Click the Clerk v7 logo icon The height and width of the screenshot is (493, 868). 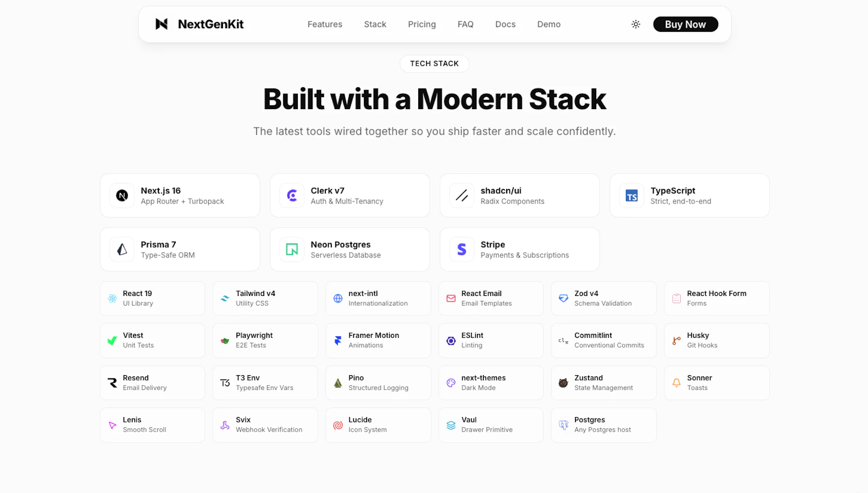pyautogui.click(x=292, y=195)
